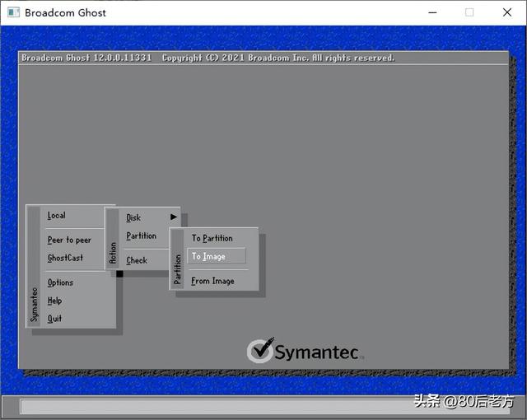Click the Symantec checkmark logo
This screenshot has height=420, width=527.
(260, 351)
